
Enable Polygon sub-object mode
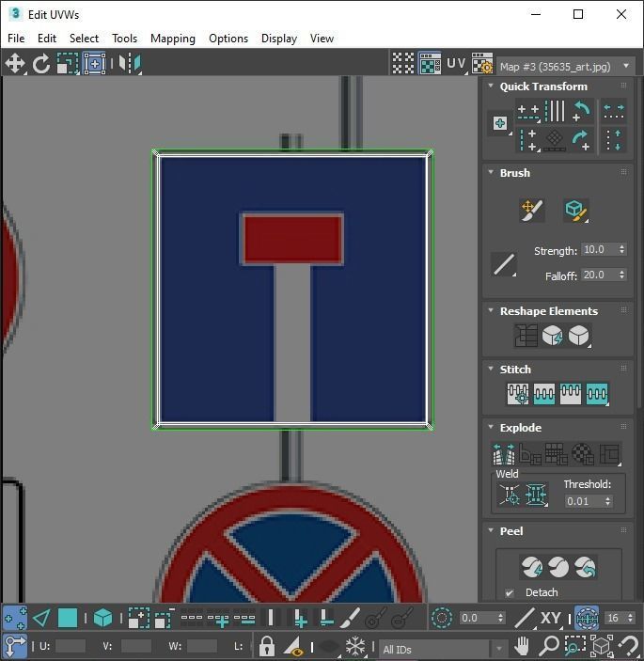68,618
